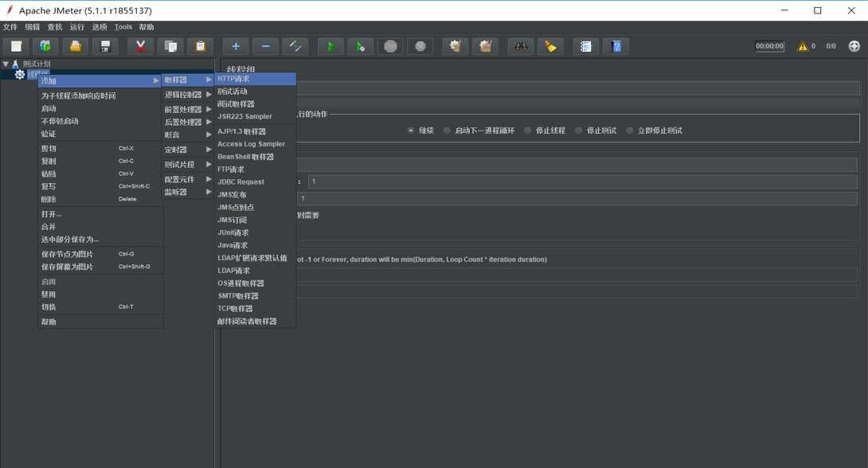
Task: Click the Save floppy disk icon
Action: pos(105,46)
